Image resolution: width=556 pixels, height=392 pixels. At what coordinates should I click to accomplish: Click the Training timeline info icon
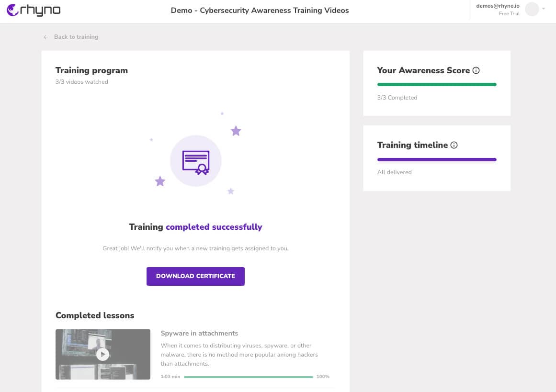pos(454,145)
